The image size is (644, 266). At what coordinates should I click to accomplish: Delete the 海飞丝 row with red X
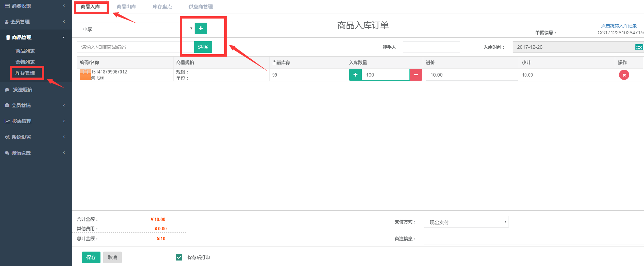point(624,75)
